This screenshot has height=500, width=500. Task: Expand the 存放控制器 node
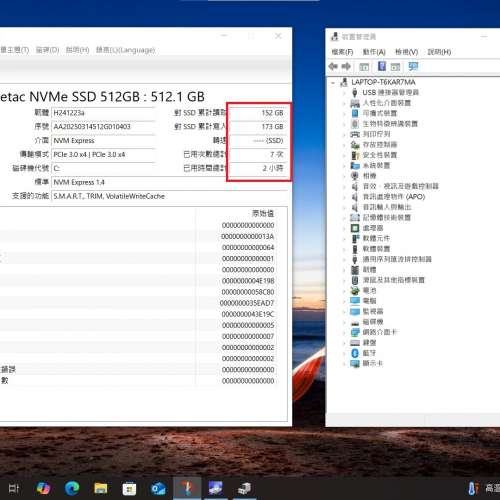coord(344,145)
